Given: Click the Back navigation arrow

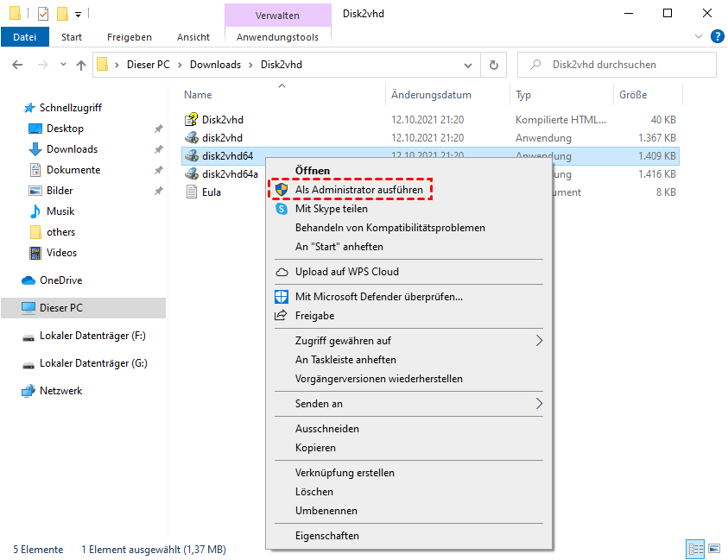Looking at the screenshot, I should pyautogui.click(x=17, y=65).
